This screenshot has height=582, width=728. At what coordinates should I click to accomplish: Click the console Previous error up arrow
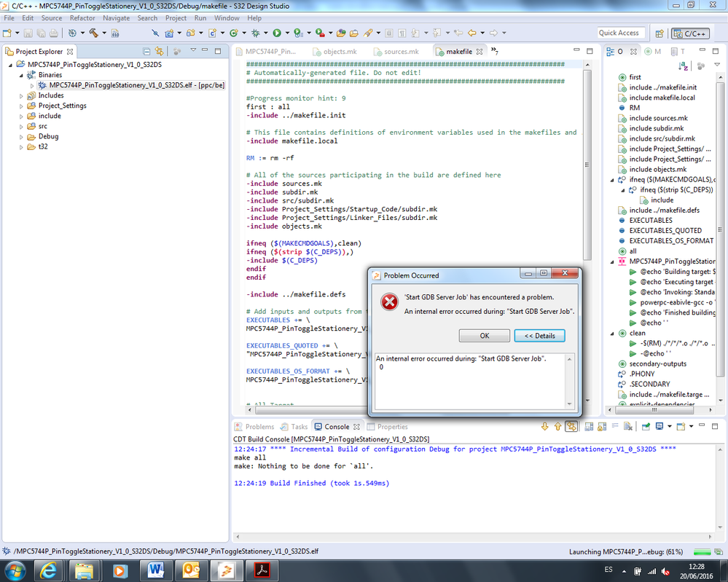coord(557,427)
